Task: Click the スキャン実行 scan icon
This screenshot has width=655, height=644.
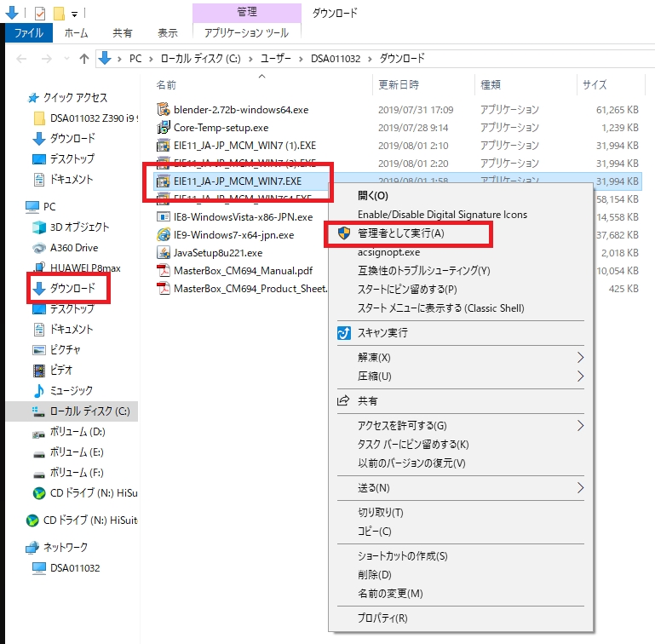Action: pos(344,333)
